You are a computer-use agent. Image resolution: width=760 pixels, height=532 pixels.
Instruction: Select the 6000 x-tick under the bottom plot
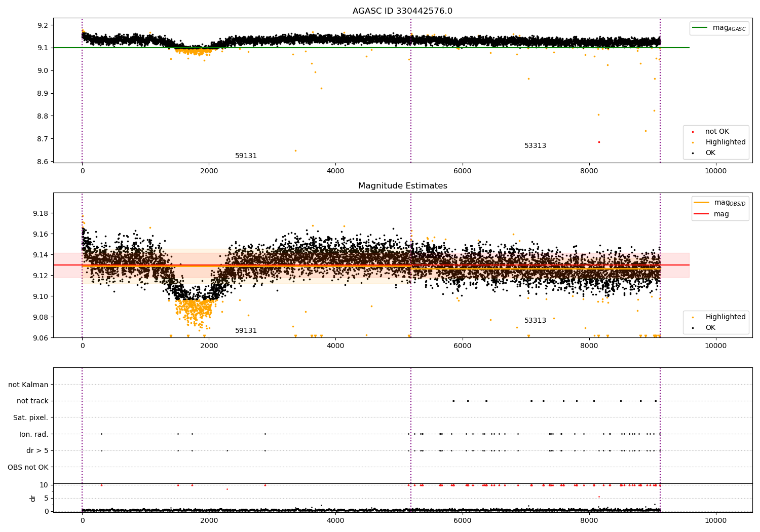[463, 521]
